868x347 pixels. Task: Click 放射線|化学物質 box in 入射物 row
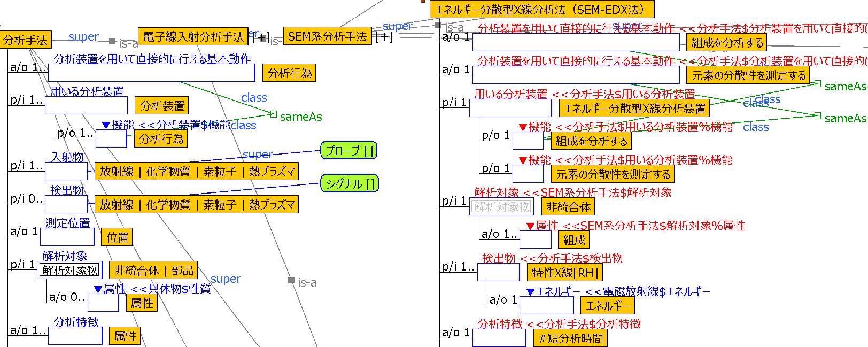click(x=197, y=172)
